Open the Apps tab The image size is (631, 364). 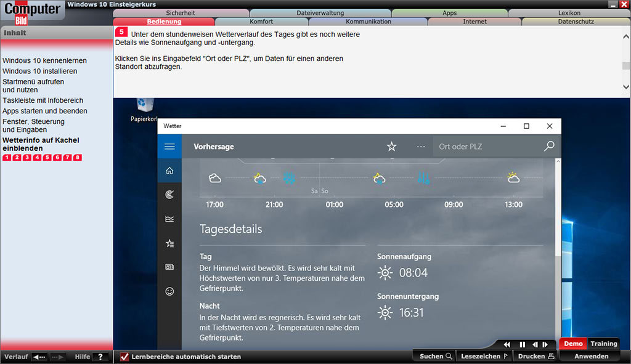tap(449, 13)
